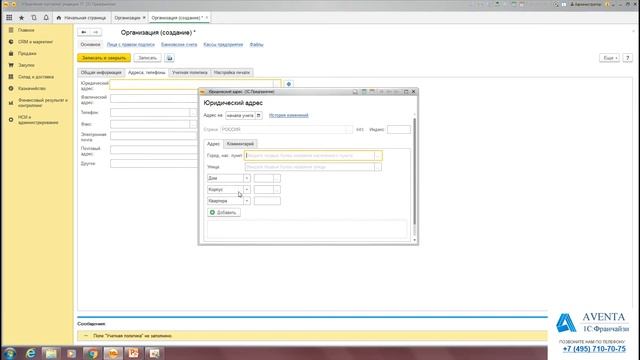Viewport: 640px width, 360px height.
Task: Open ellipsis selector for Город, нас. пункт
Action: point(378,156)
